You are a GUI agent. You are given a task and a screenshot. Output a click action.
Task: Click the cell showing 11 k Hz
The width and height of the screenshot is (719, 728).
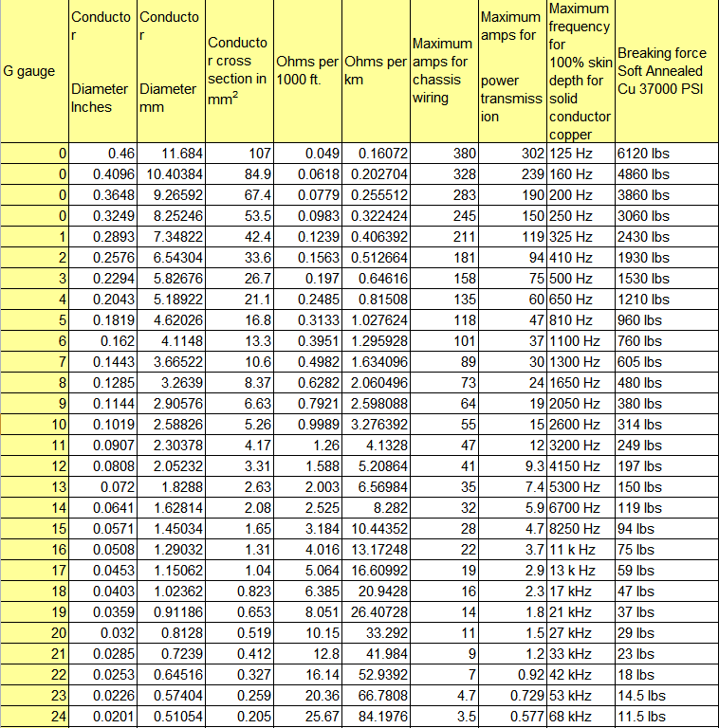581,549
